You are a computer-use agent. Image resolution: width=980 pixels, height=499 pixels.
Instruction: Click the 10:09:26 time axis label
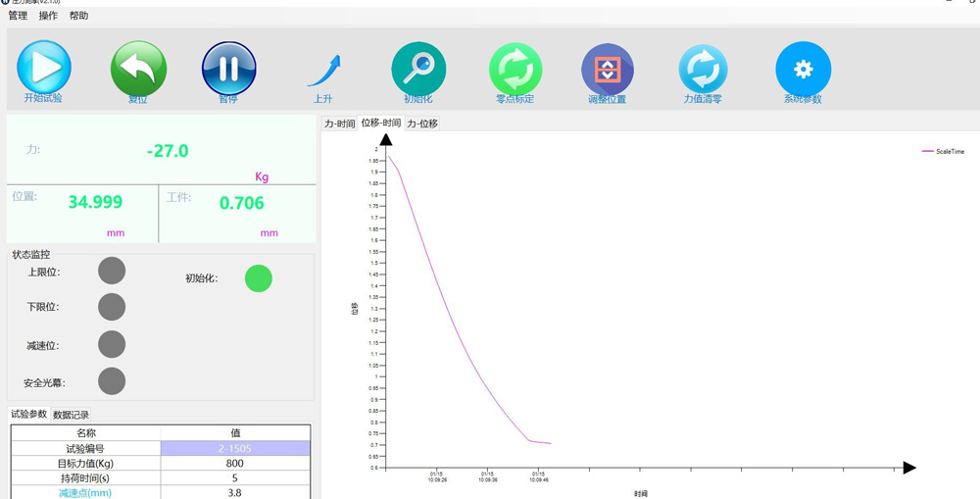pyautogui.click(x=437, y=477)
